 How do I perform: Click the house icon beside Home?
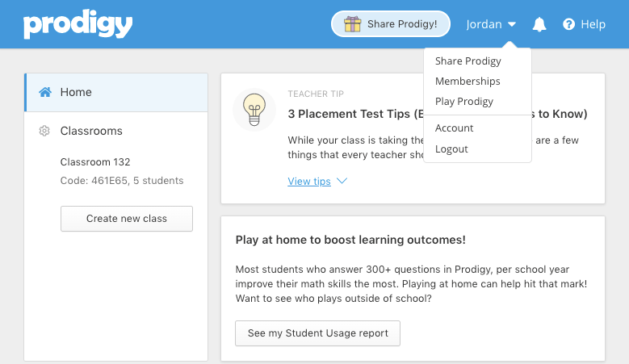point(45,92)
